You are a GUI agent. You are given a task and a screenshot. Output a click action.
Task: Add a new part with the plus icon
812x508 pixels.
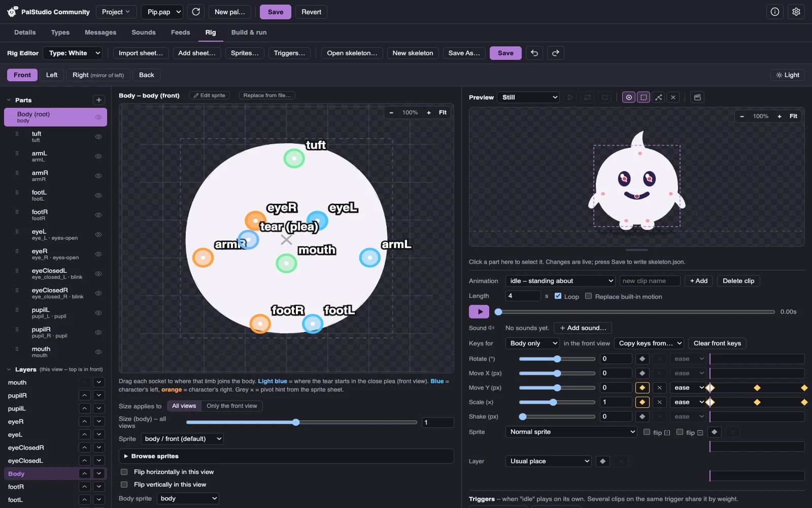point(99,100)
